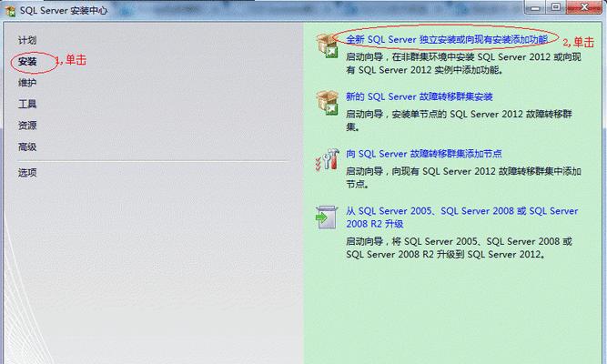The image size is (607, 364).
Task: Open the 计划 (Planning) page
Action: click(x=27, y=40)
